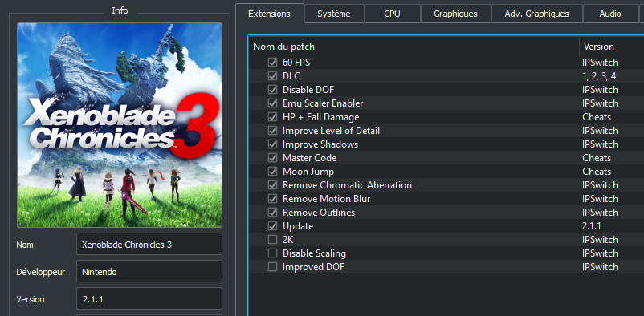Switch to the Extensions tab
644x316 pixels.
[x=270, y=14]
